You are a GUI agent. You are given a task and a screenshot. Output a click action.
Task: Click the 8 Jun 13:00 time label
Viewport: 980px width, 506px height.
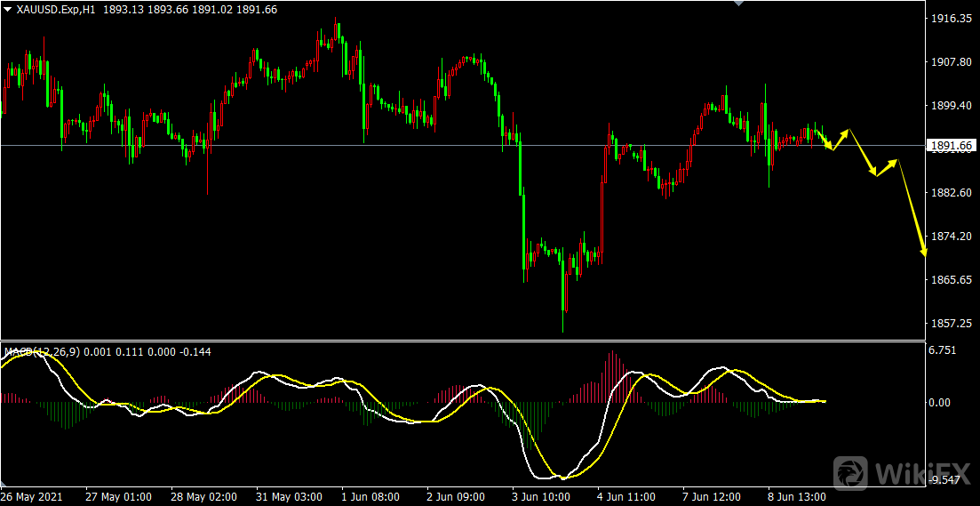pos(796,496)
